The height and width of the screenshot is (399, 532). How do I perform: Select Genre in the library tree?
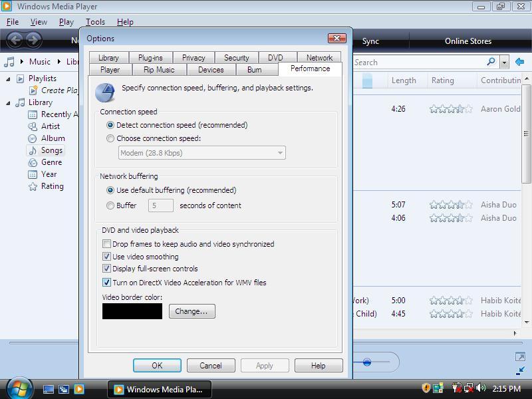pos(51,162)
